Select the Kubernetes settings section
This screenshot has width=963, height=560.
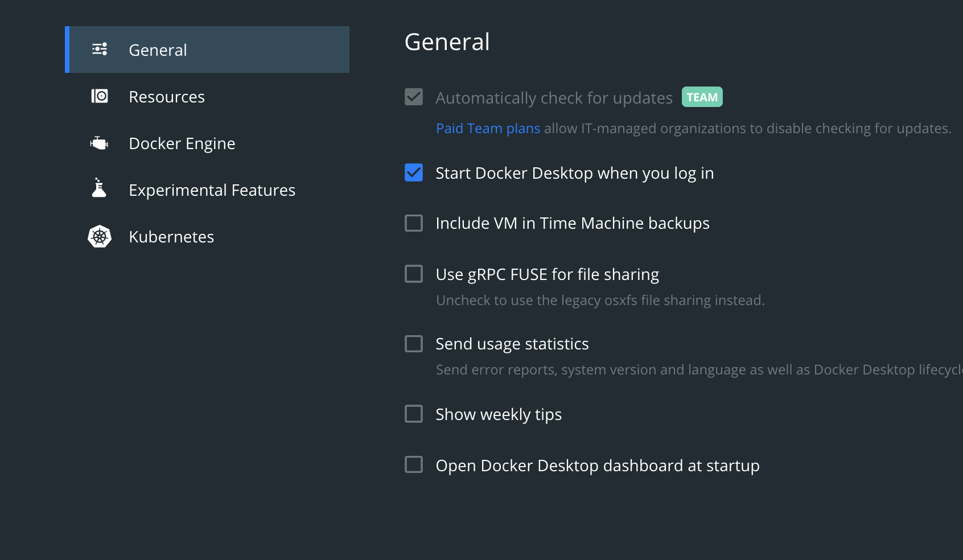(x=171, y=237)
